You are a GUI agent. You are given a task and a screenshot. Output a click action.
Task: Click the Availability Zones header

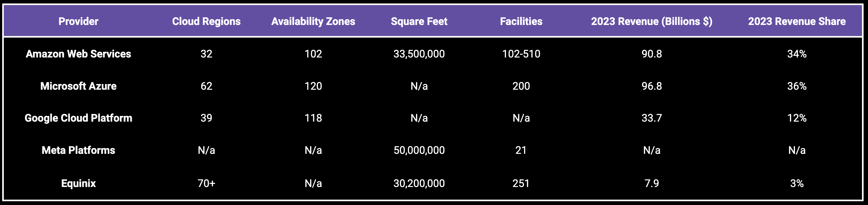coord(313,21)
